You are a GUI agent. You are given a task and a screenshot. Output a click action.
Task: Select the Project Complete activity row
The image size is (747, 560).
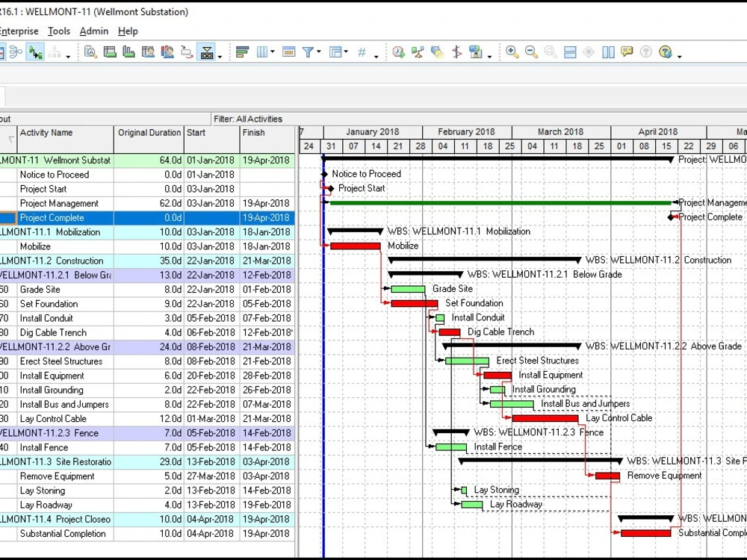[x=147, y=217]
